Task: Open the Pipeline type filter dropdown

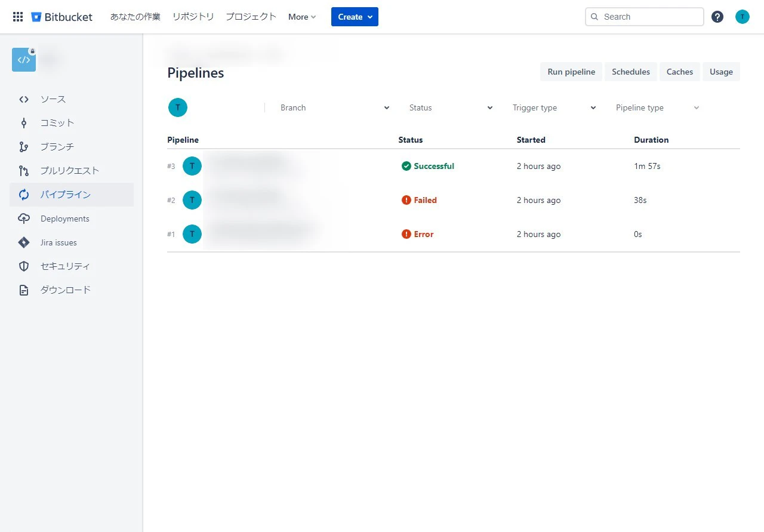Action: [657, 107]
